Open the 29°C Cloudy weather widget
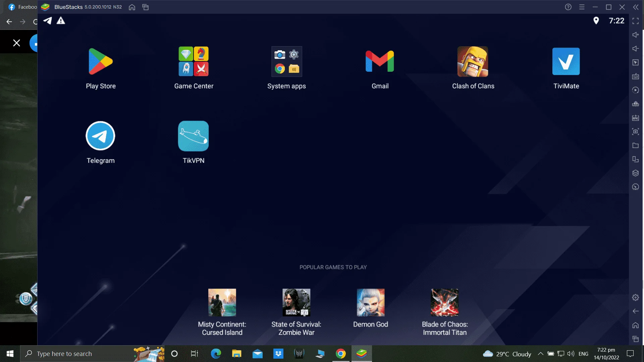Viewport: 644px width, 362px height. tap(507, 354)
